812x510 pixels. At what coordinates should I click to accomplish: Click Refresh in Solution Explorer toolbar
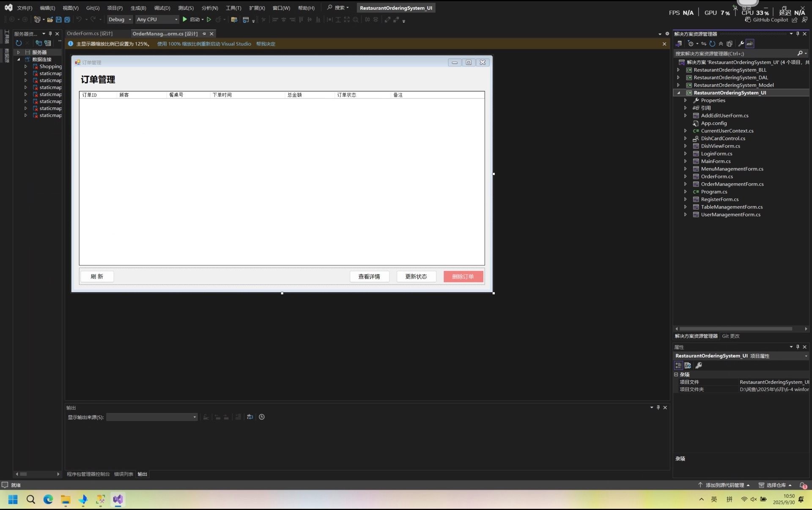(712, 44)
